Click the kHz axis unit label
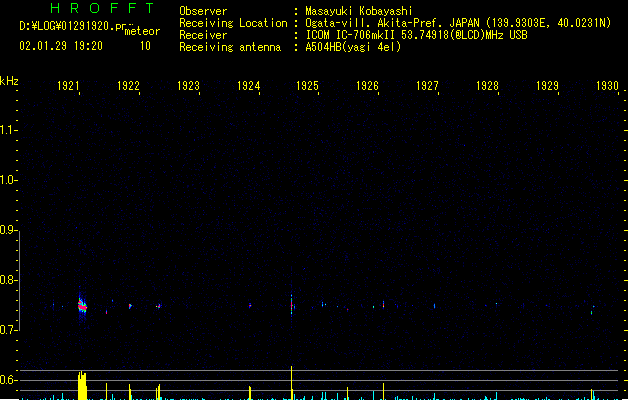629x400 pixels. click(9, 81)
